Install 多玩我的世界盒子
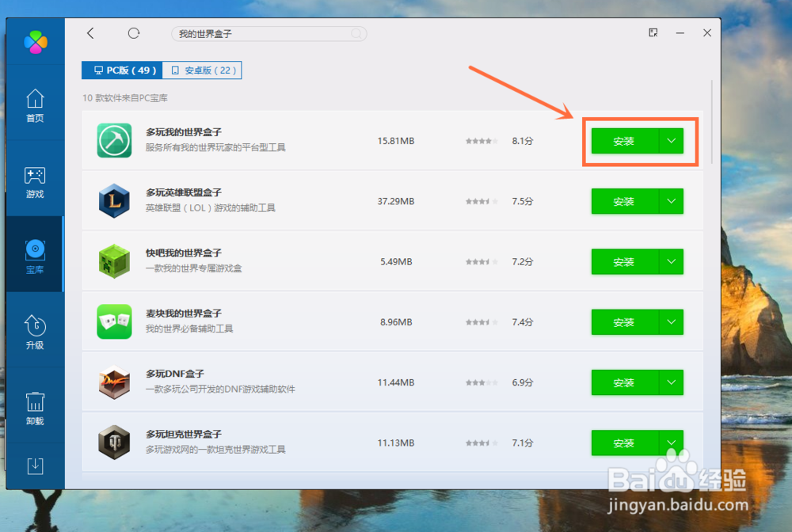Screen dimensions: 792x532 tap(625, 141)
